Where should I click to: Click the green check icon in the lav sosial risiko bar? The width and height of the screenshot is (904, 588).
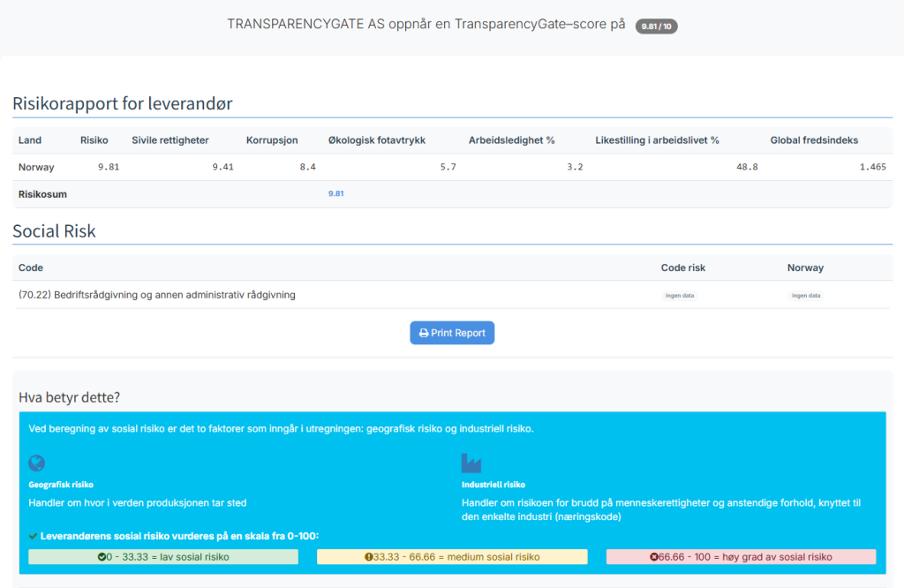[x=102, y=557]
